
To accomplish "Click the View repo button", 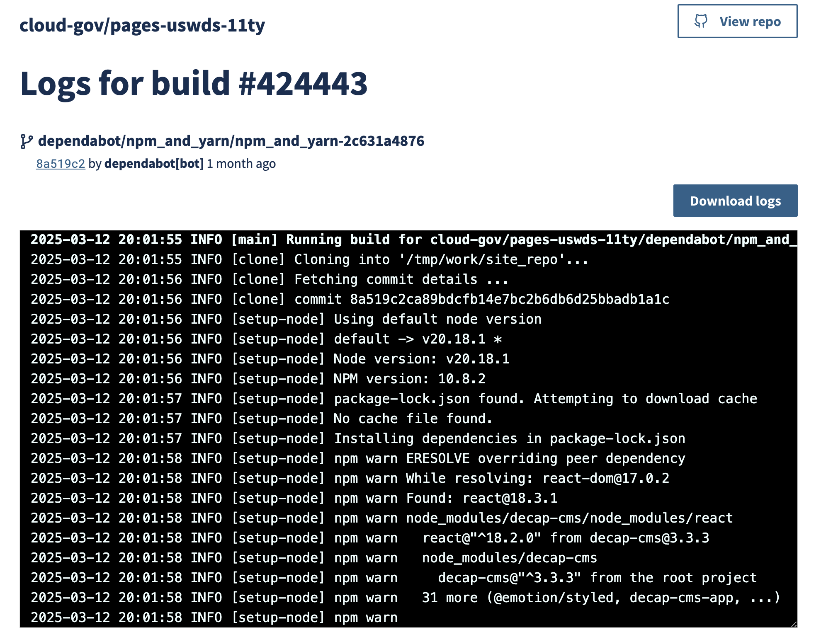I will [x=737, y=21].
